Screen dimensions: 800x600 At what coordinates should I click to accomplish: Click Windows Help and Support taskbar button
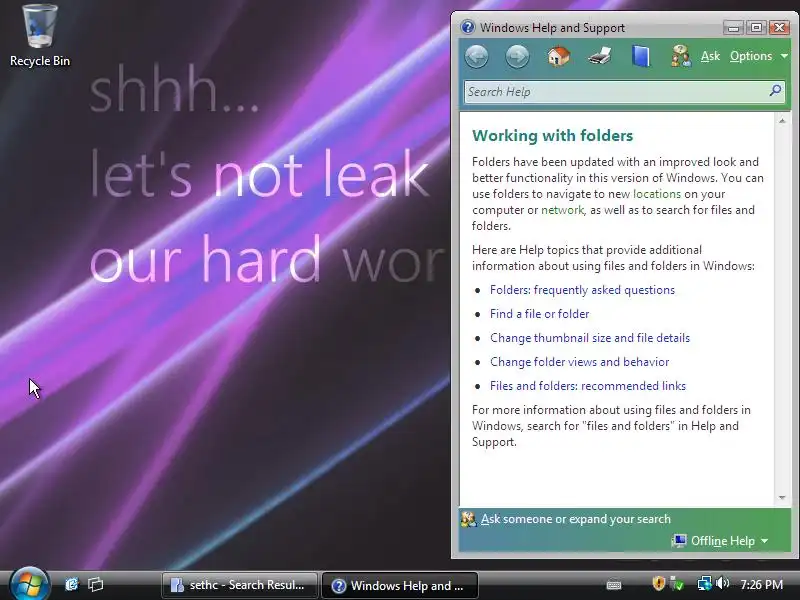[400, 585]
